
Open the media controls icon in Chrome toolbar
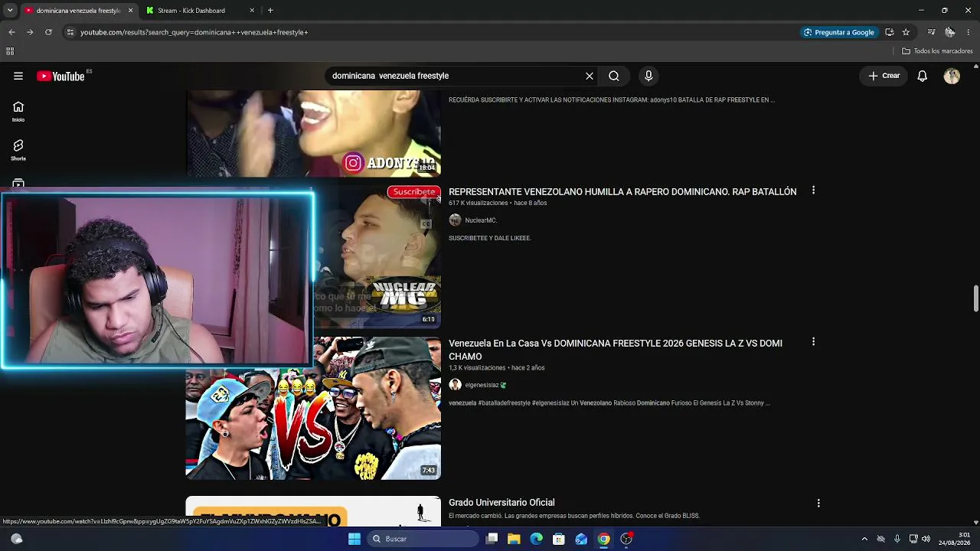(931, 32)
